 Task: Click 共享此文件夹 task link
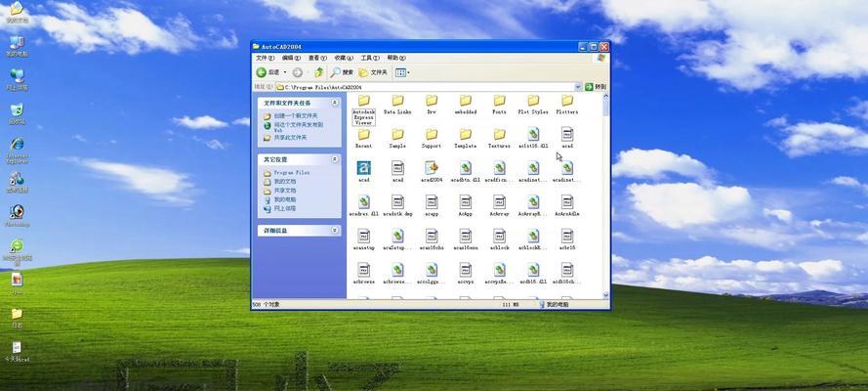(x=290, y=138)
